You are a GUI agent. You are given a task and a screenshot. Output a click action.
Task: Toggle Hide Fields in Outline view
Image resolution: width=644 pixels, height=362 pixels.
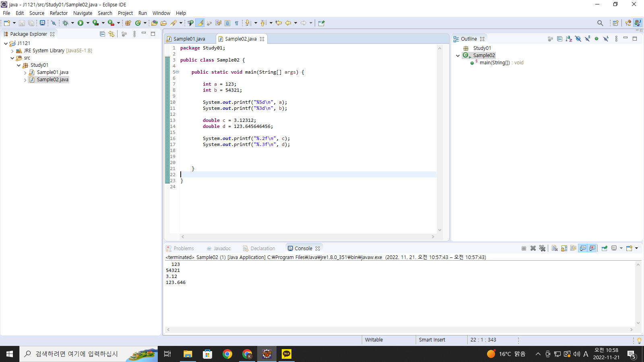578,39
